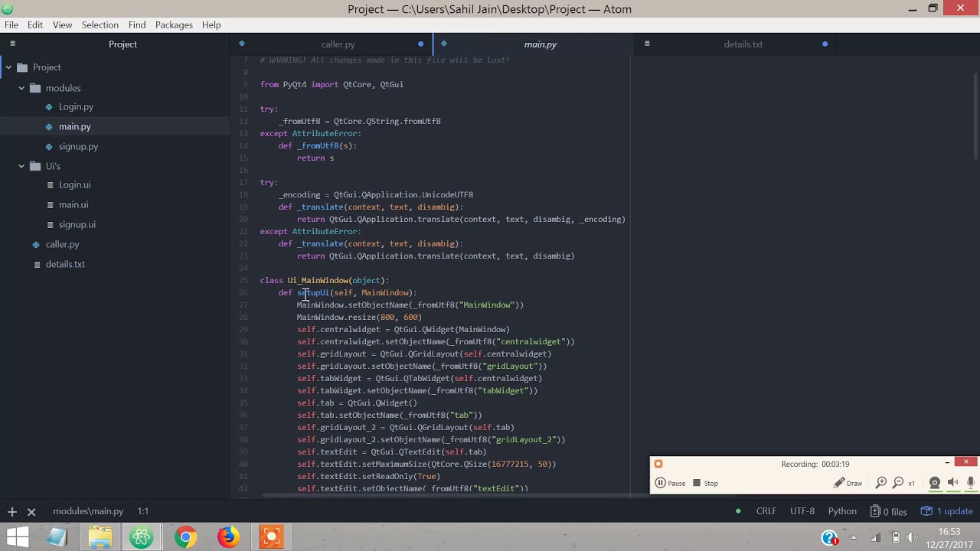Image resolution: width=980 pixels, height=551 pixels.
Task: Open the Edit menu
Action: tap(35, 24)
